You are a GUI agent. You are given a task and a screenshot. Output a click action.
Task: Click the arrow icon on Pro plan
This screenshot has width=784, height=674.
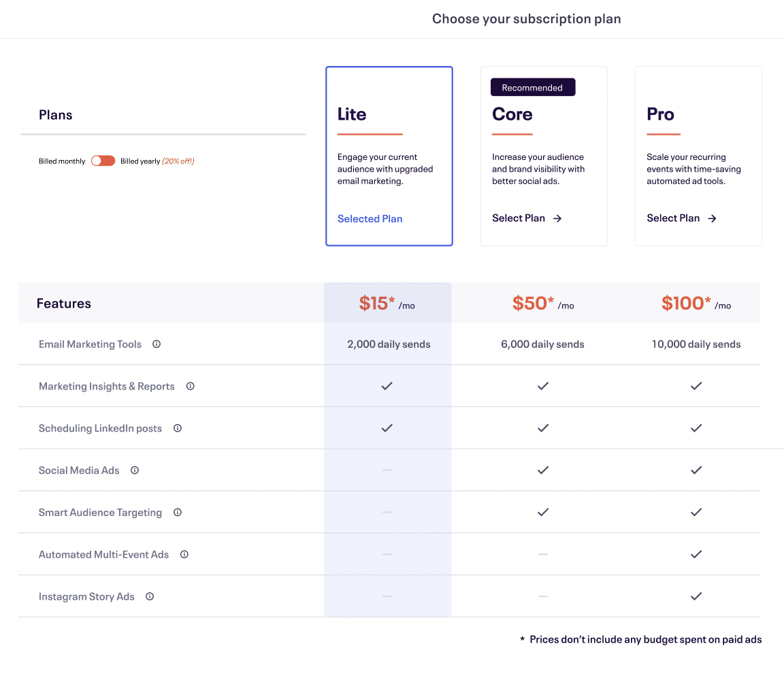(x=712, y=219)
